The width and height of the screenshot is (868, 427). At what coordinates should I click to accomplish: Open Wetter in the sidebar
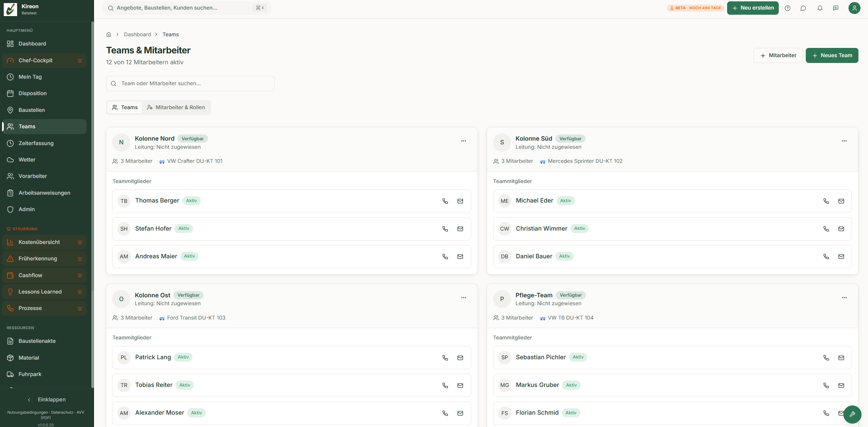click(44, 160)
